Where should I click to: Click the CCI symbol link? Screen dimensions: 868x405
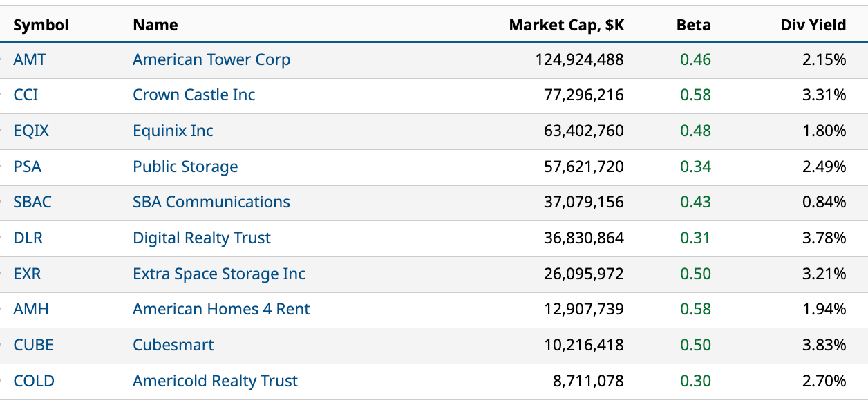coord(26,95)
